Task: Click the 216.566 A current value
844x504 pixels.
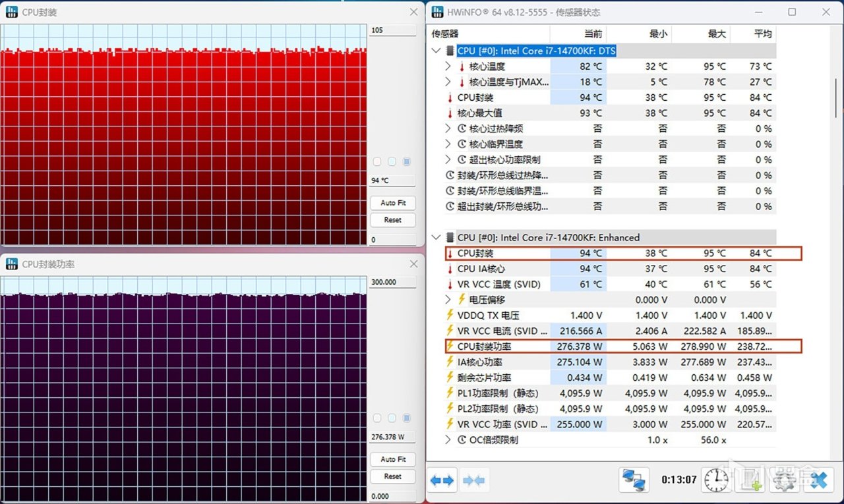Action: [x=580, y=331]
